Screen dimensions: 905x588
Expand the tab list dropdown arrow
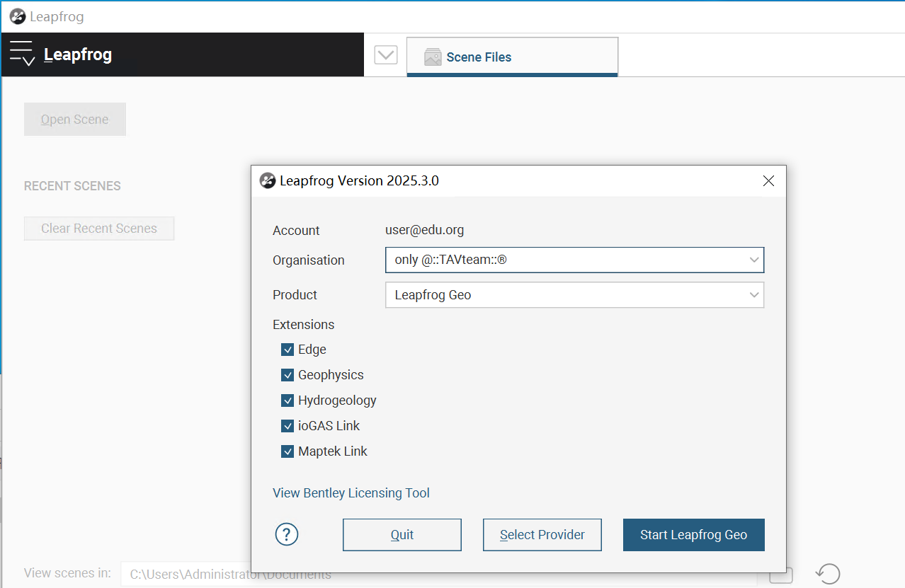click(x=386, y=55)
